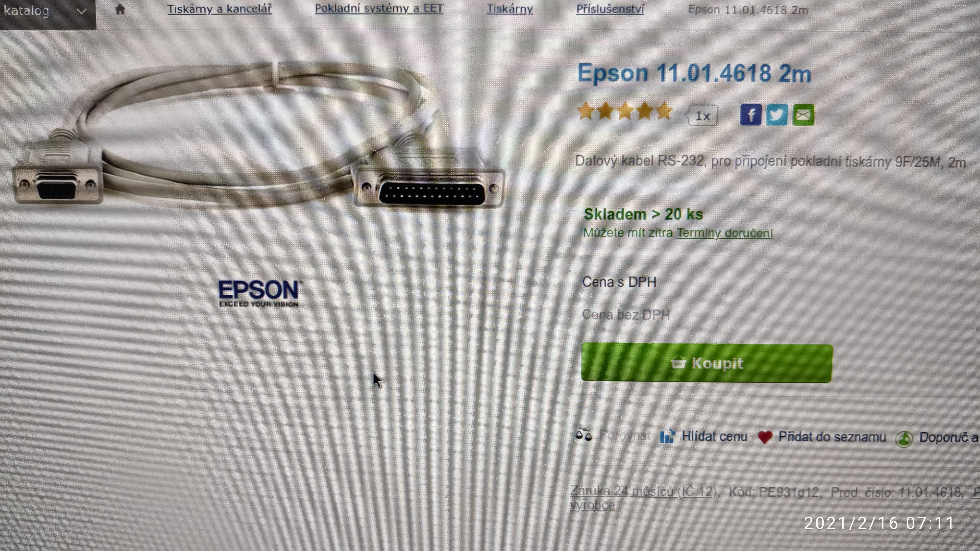The image size is (980, 551).
Task: Open the Termíny doručení link
Action: pyautogui.click(x=725, y=233)
